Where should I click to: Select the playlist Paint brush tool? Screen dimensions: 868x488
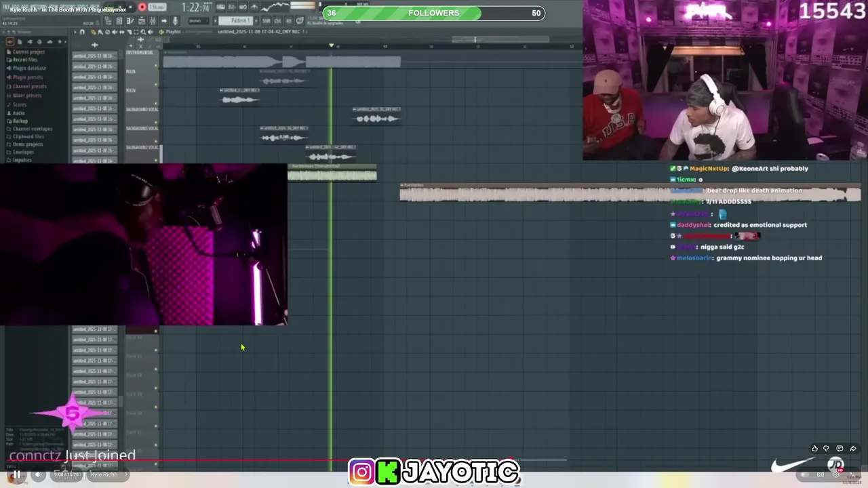click(x=100, y=32)
